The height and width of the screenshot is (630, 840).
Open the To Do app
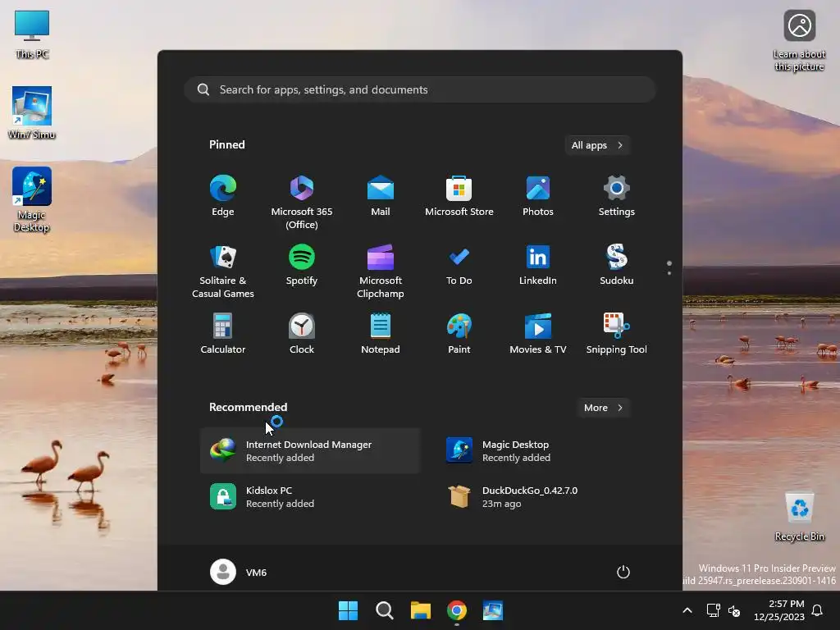pos(459,265)
